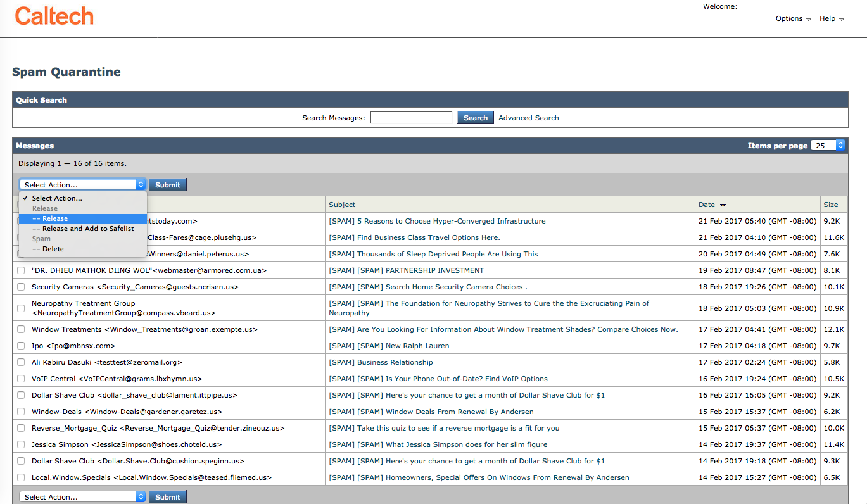Select the Jessica Simpson message checkbox
The width and height of the screenshot is (867, 504).
tap(21, 445)
